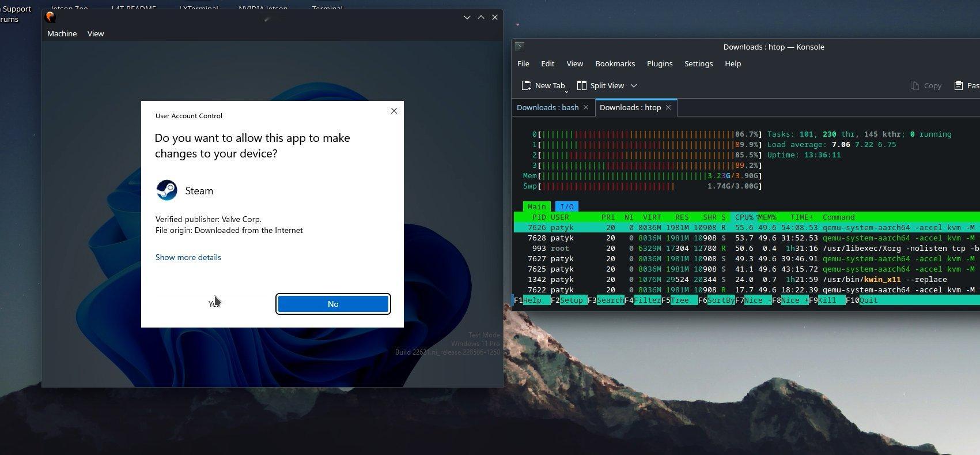Sort htop by the TIME+ column header

click(x=801, y=217)
